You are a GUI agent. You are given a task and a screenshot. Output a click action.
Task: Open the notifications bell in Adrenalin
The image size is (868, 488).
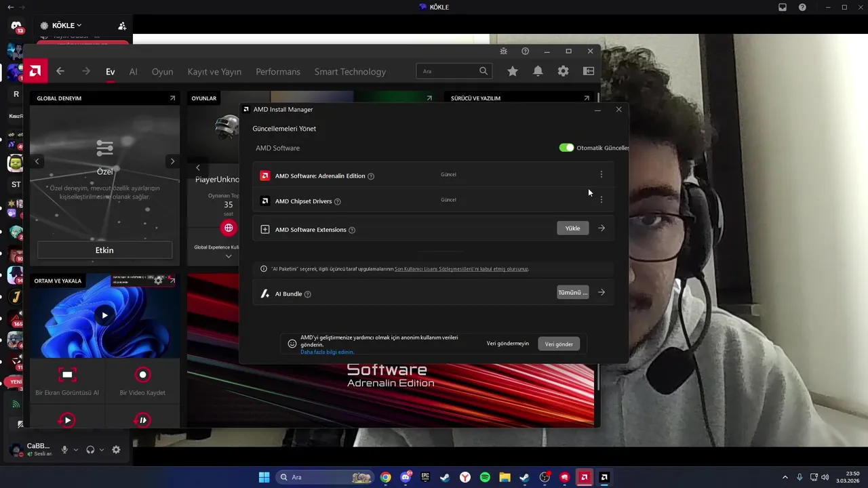click(538, 71)
